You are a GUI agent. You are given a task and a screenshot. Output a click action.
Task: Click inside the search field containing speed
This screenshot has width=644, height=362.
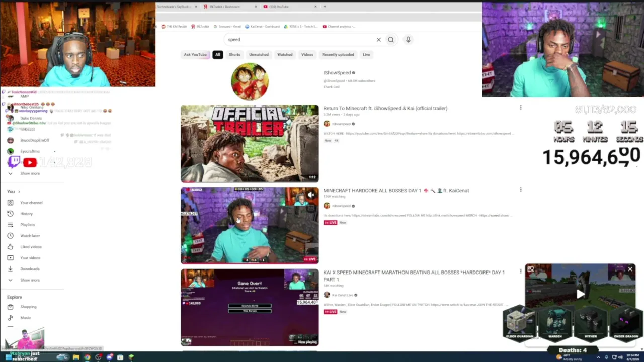point(299,40)
